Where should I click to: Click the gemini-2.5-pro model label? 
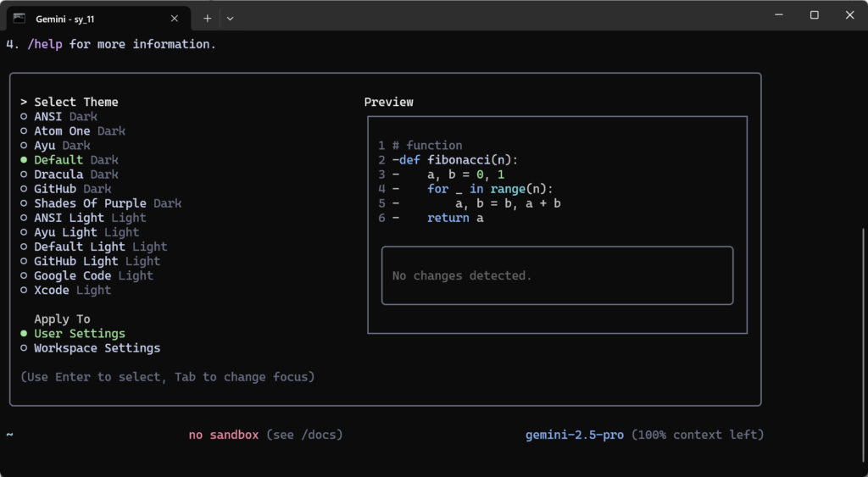[x=574, y=435]
